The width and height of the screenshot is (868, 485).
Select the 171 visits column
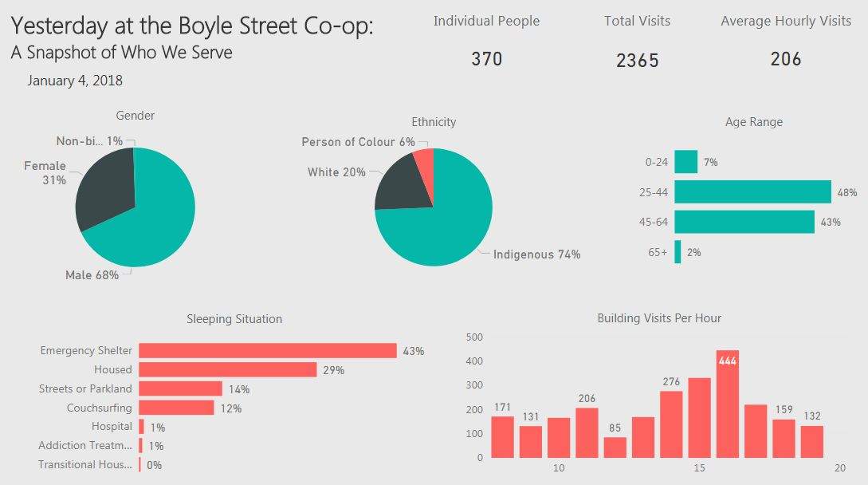point(503,437)
